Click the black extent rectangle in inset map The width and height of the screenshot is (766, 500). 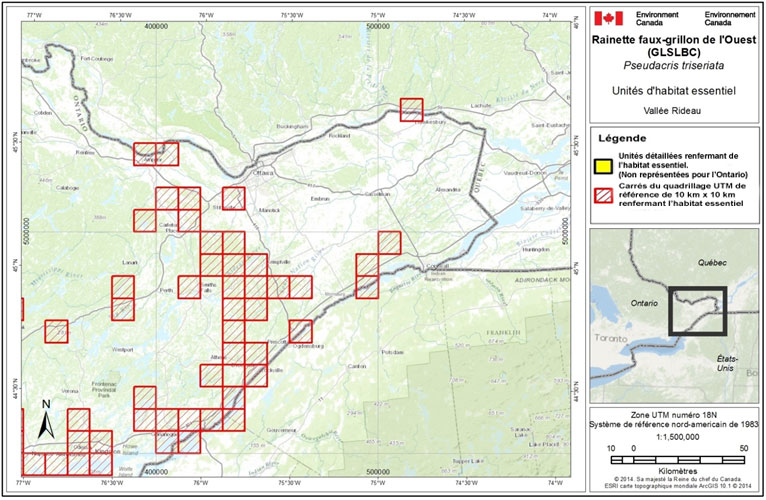click(696, 314)
